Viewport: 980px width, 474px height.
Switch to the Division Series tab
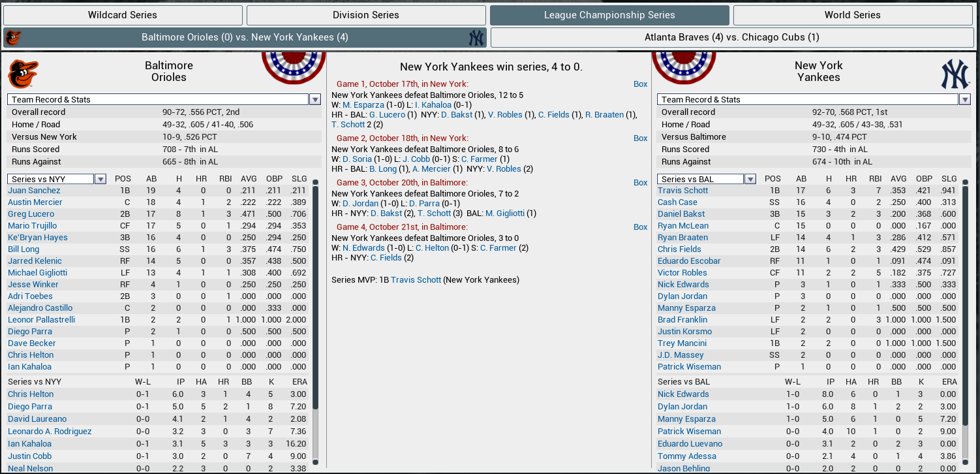point(366,15)
